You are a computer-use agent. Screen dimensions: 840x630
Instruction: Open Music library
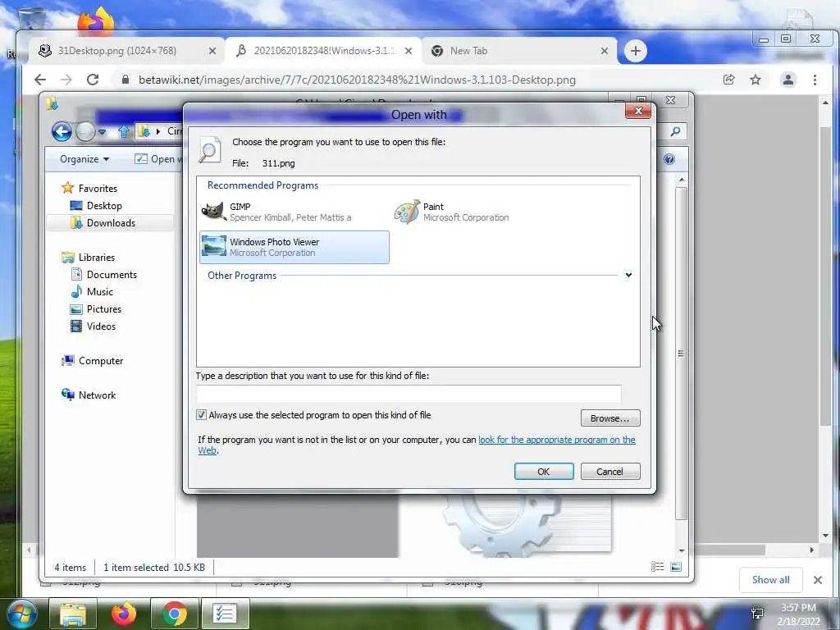coord(92,291)
